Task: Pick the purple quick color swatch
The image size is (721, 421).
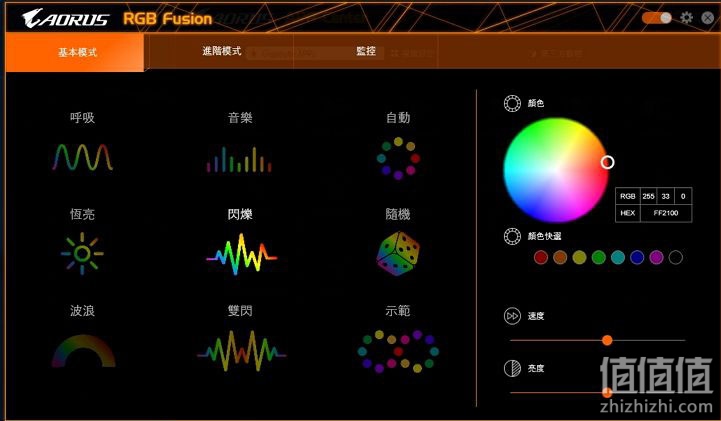Action: (x=656, y=257)
